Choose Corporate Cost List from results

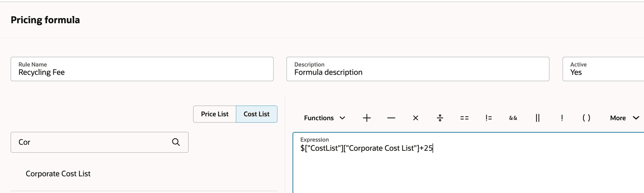click(58, 174)
